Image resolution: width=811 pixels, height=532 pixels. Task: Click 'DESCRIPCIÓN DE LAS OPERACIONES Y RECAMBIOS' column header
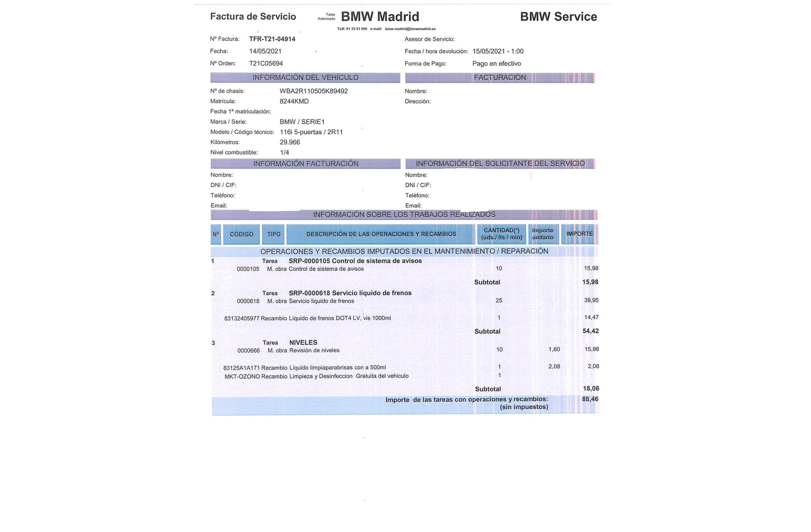pos(381,234)
